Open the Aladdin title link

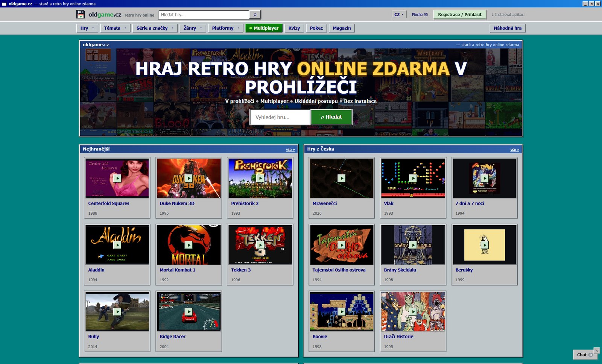click(96, 270)
